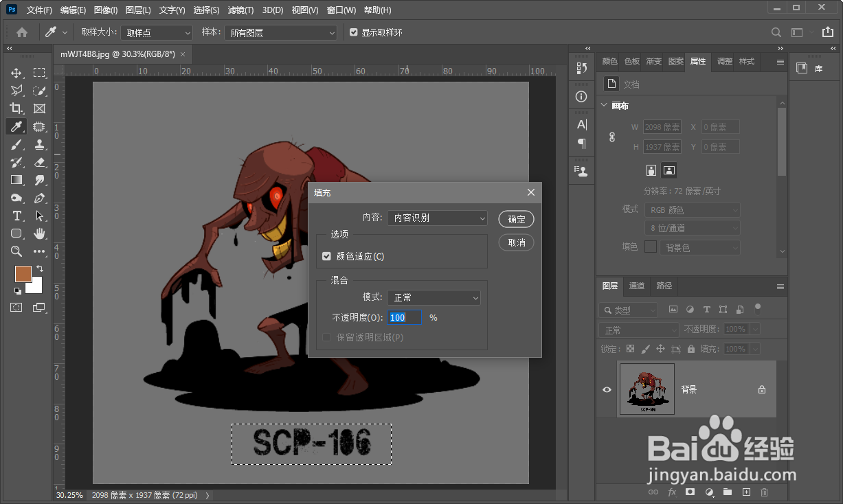Select the History Brush tool

point(16,162)
